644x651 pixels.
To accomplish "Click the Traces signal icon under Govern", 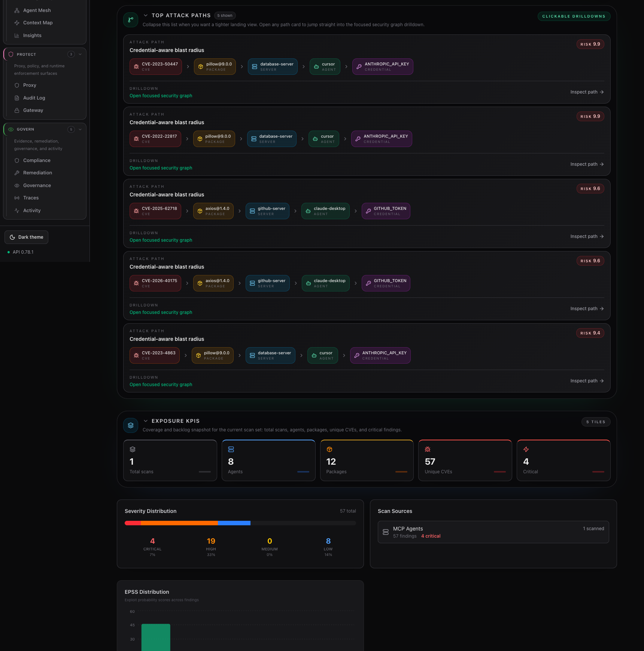I will pyautogui.click(x=17, y=198).
